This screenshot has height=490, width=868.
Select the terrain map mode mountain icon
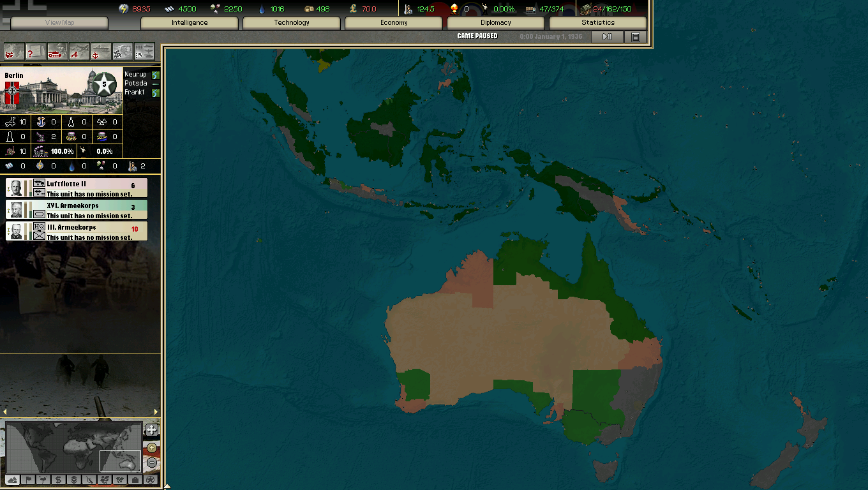pos(12,479)
